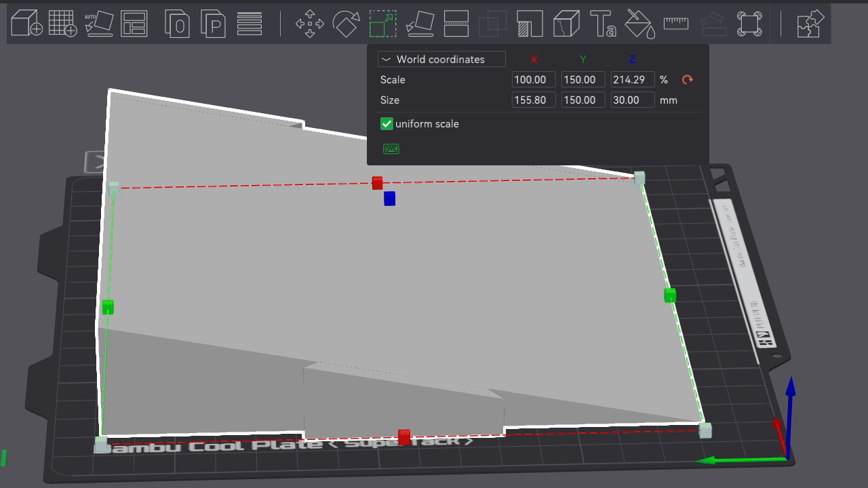
Task: Click the blue 'Z' column header
Action: coord(633,60)
